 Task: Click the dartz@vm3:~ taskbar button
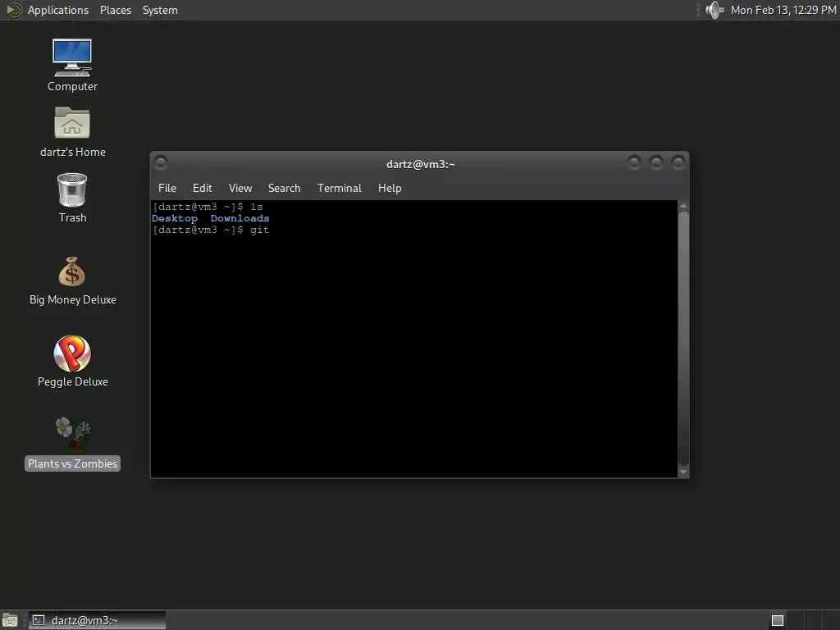[97, 620]
